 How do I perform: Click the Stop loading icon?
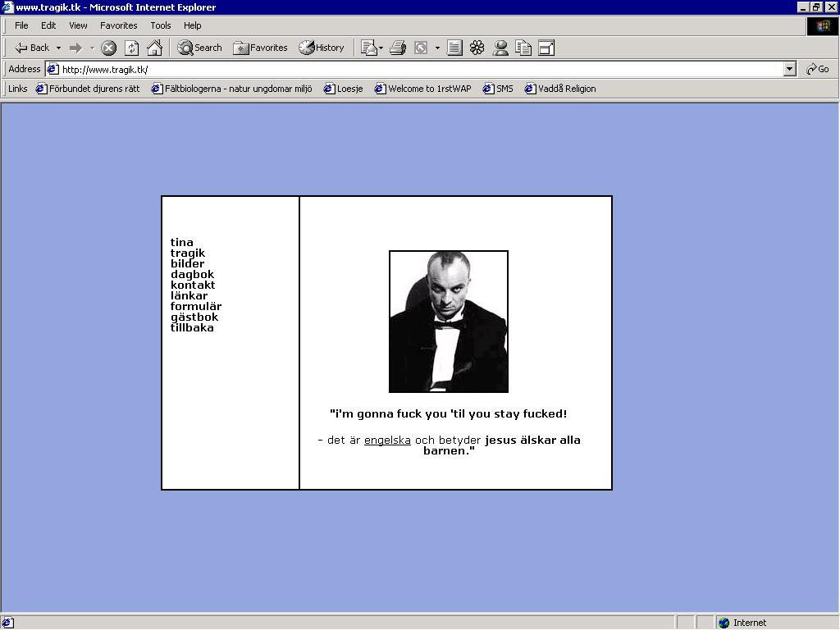[108, 48]
